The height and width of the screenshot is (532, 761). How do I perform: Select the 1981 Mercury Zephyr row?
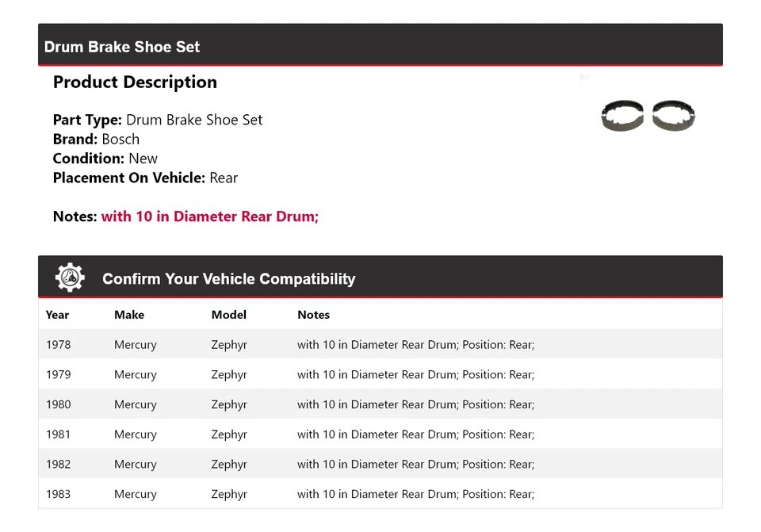tap(317, 434)
